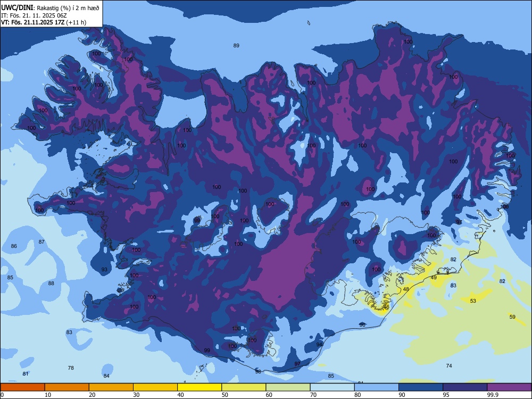Click the '46' humidity value in the yellow zone
The image size is (532, 399).
(x=386, y=307)
